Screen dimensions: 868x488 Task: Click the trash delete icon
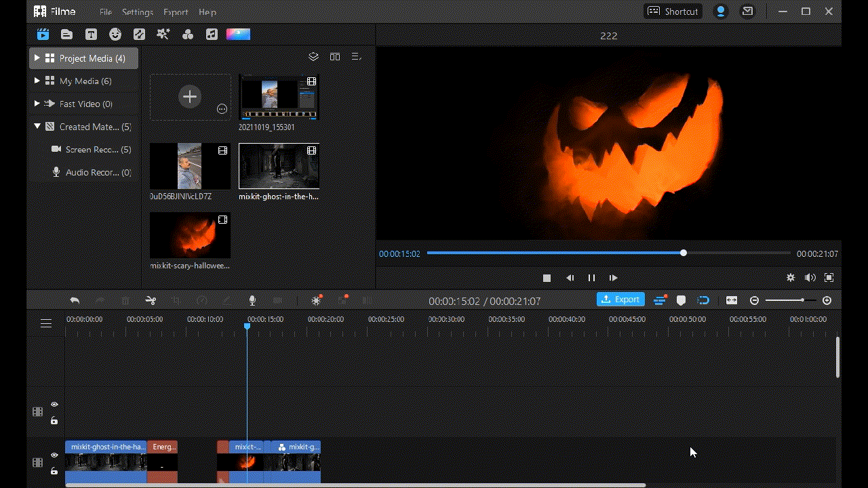pos(125,300)
